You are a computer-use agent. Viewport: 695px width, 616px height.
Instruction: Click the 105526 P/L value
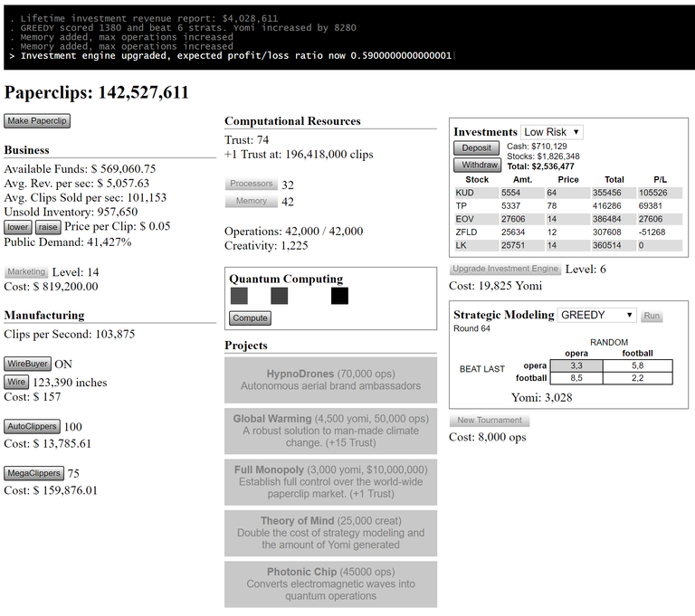(x=653, y=193)
